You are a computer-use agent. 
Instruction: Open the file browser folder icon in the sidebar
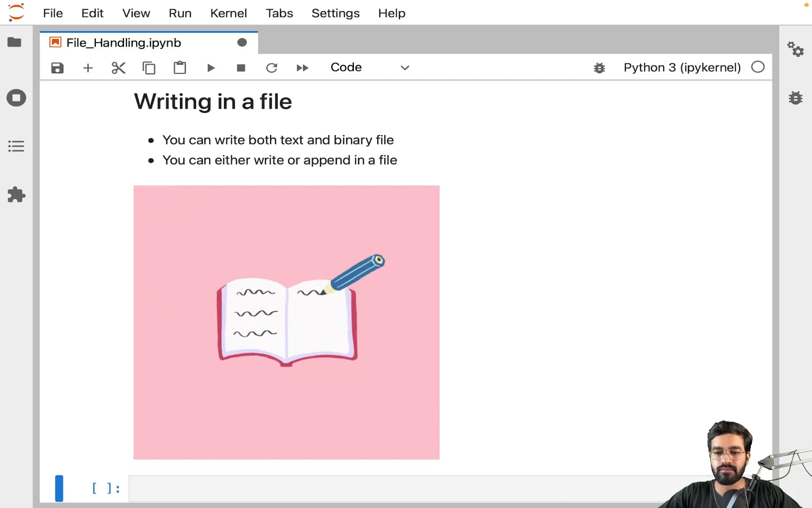(x=15, y=42)
